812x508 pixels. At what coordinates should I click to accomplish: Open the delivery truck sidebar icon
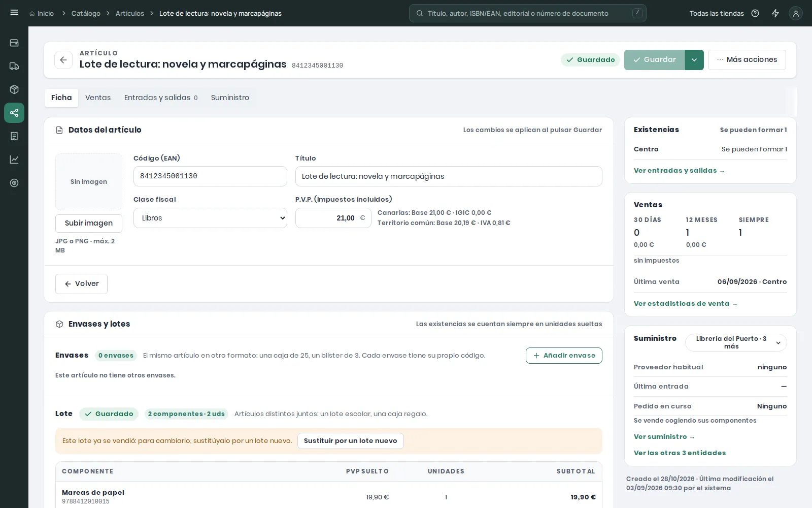pos(14,66)
